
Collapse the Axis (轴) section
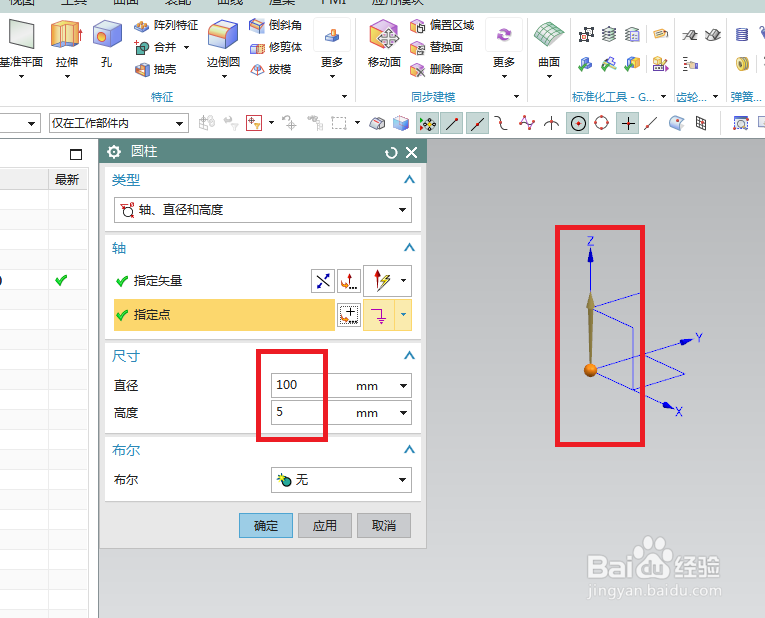(409, 248)
